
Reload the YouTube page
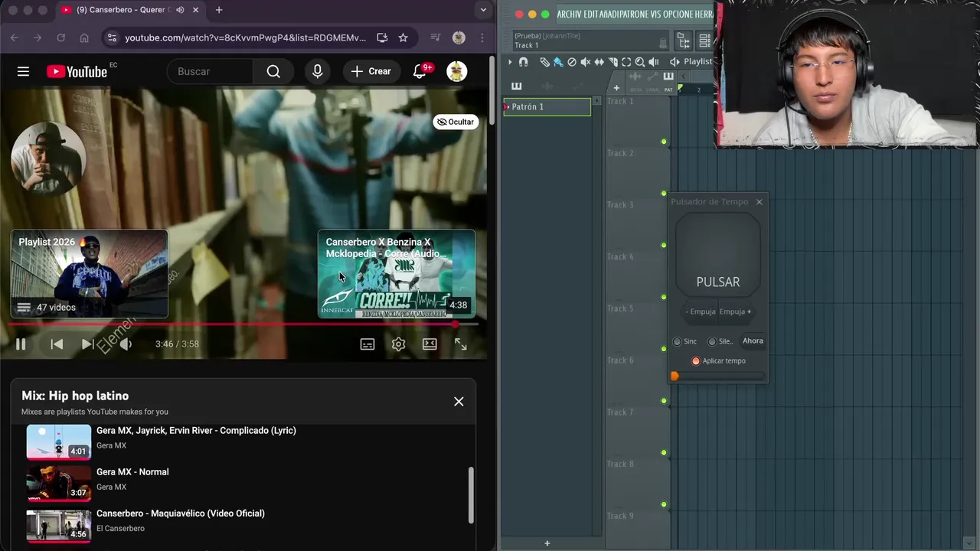coord(60,37)
